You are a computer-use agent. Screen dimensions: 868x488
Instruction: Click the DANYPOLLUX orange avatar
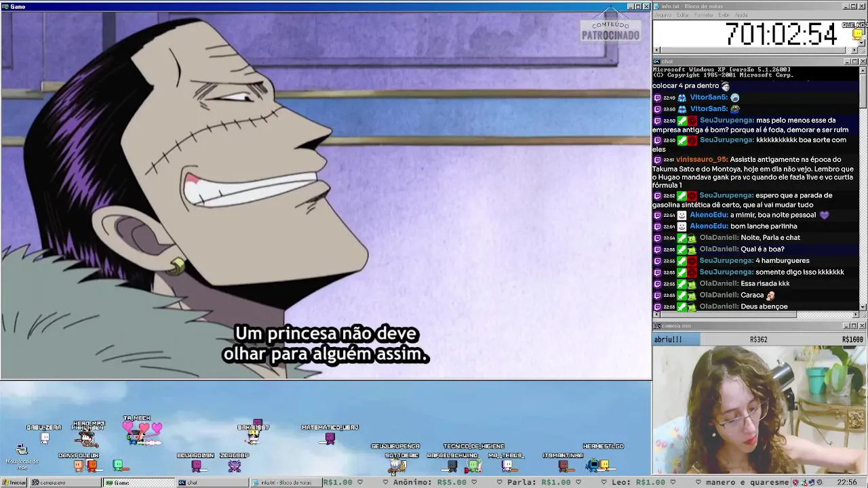pyautogui.click(x=79, y=465)
